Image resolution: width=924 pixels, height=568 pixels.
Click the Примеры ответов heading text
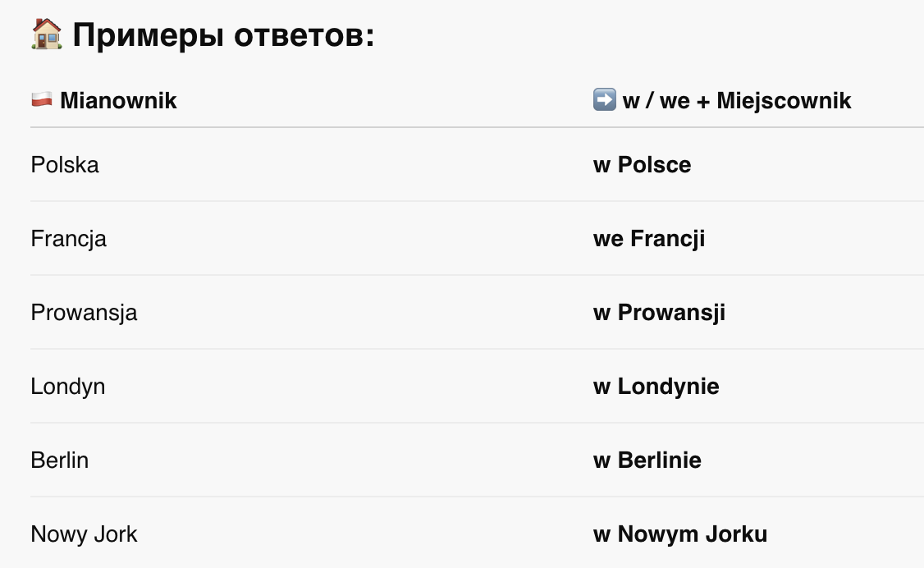223,34
